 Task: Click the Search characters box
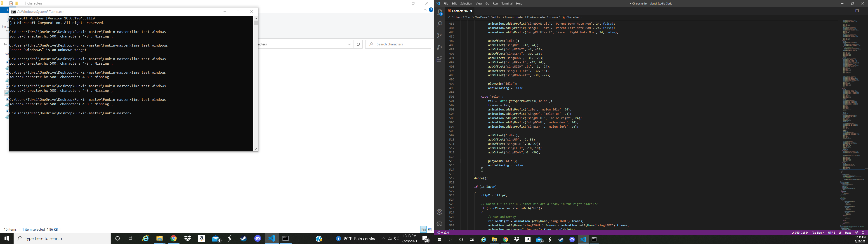pyautogui.click(x=398, y=44)
